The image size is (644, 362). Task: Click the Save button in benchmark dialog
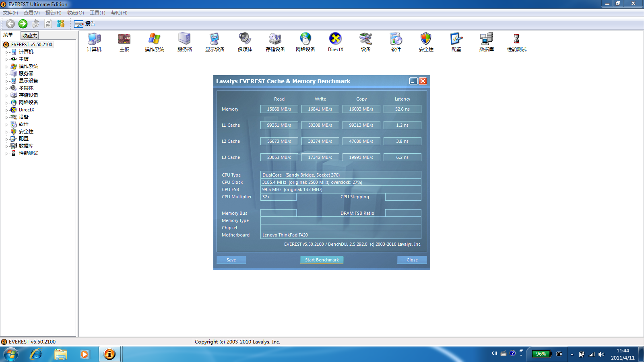(231, 260)
